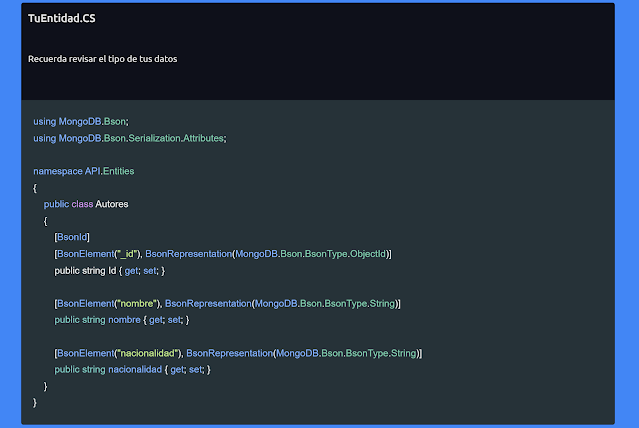Click the '[BsonId]' attribute line
This screenshot has height=428, width=639.
tap(72, 237)
